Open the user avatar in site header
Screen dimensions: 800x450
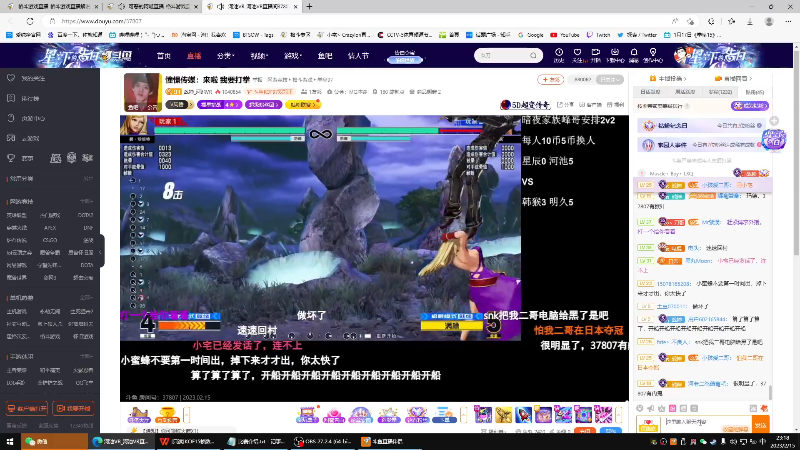(681, 55)
